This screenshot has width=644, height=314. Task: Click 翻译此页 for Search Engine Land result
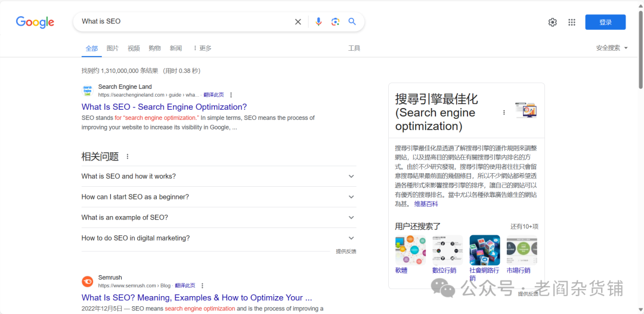tap(213, 95)
